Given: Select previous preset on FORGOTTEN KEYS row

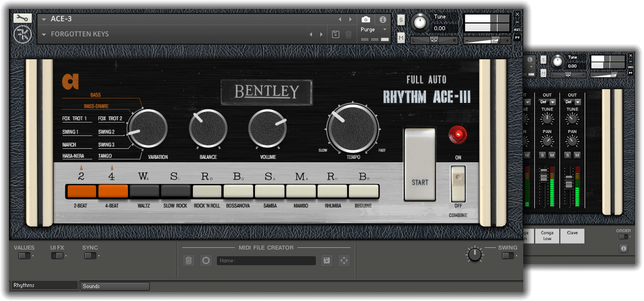Looking at the screenshot, I should (x=310, y=35).
